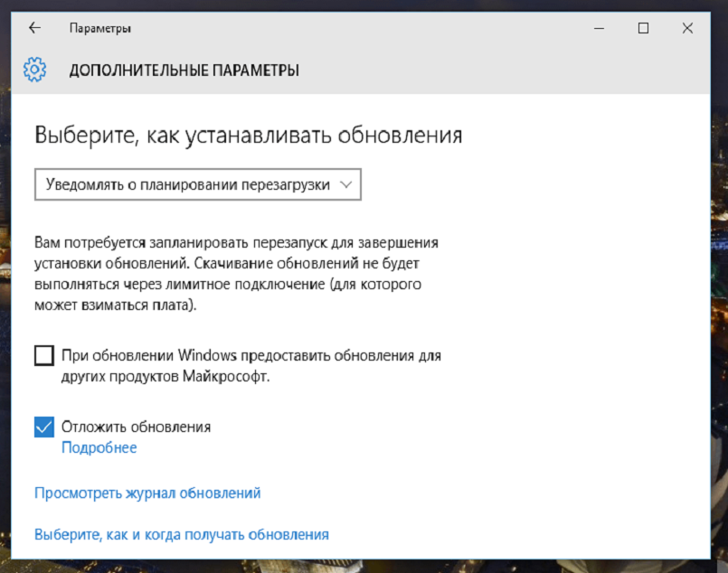Click the paragraph starting 'Вам потребуется запланировать'

point(236,274)
